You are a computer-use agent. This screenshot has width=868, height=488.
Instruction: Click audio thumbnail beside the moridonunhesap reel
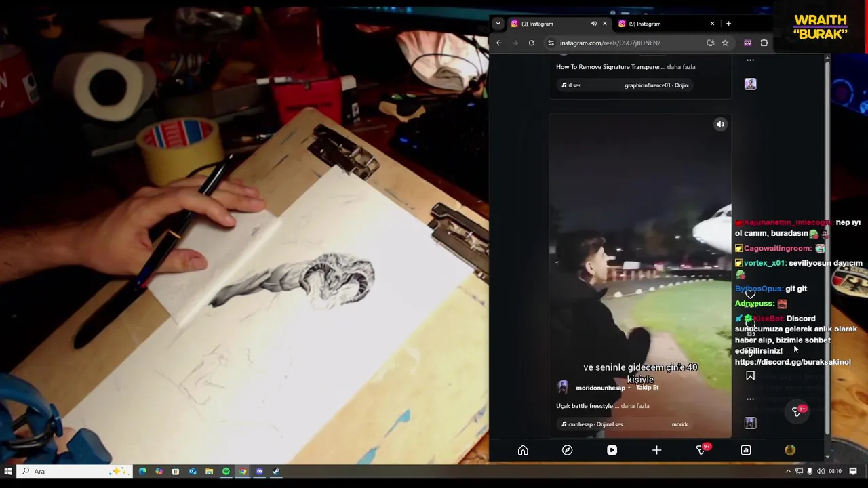pyautogui.click(x=750, y=423)
